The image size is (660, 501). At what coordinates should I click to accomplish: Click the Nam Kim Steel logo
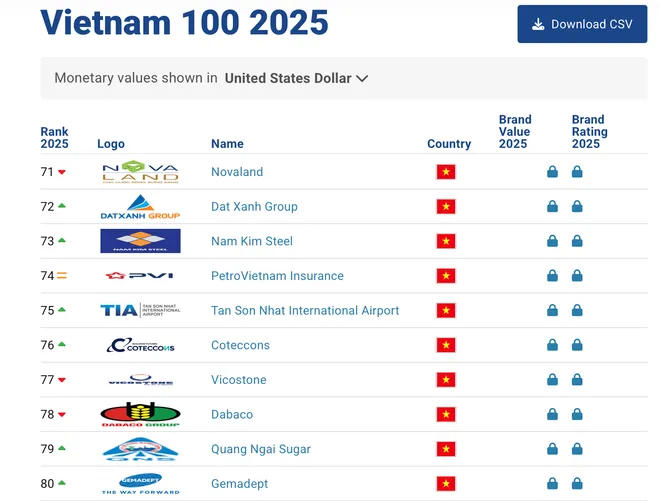140,241
